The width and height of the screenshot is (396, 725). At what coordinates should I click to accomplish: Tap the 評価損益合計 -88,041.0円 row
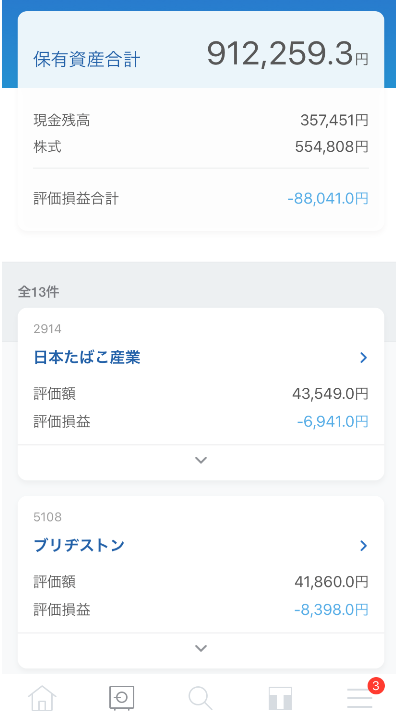click(x=201, y=199)
